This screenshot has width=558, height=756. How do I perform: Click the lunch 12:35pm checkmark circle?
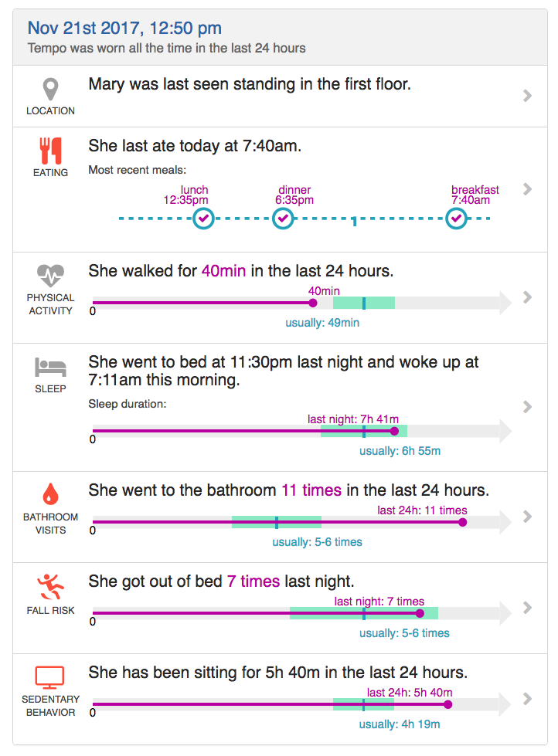[x=203, y=219]
